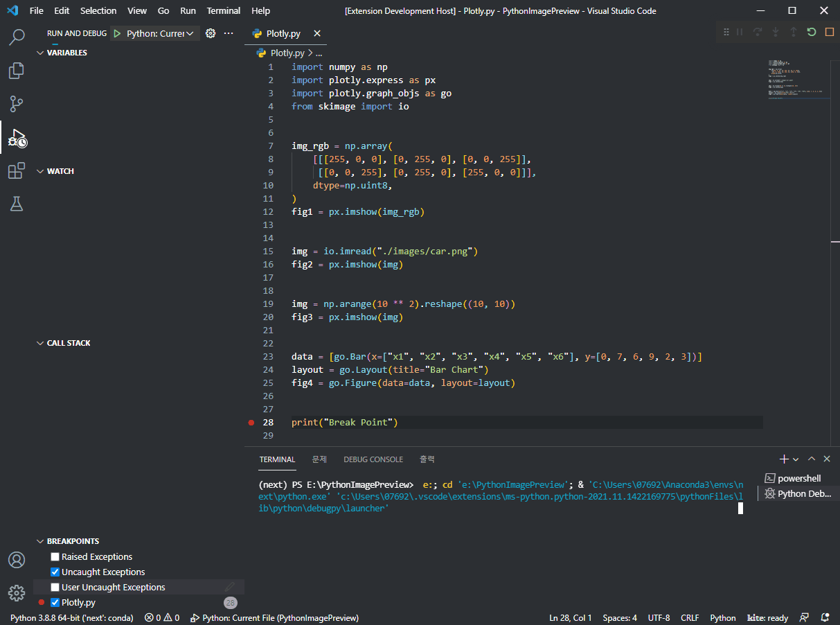Viewport: 840px width, 625px height.
Task: Toggle the red breakpoint on line 28
Action: pyautogui.click(x=251, y=422)
